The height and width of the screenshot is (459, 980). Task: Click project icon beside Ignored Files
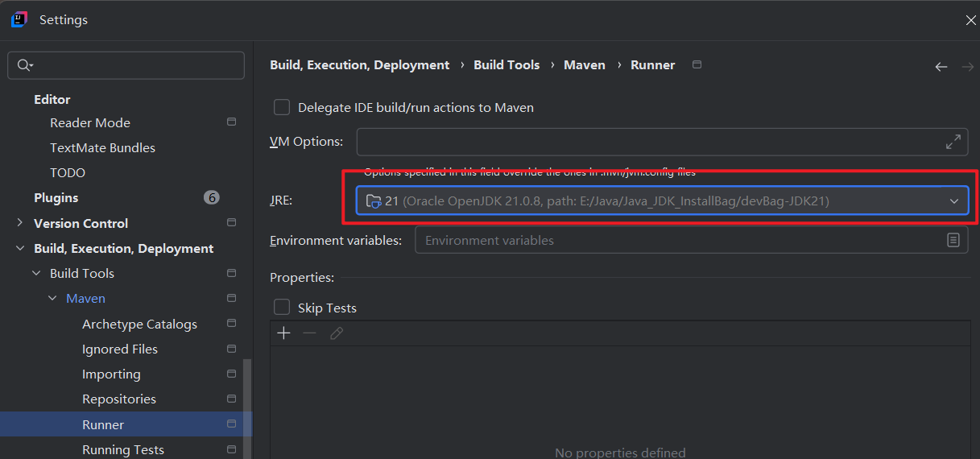click(x=232, y=349)
